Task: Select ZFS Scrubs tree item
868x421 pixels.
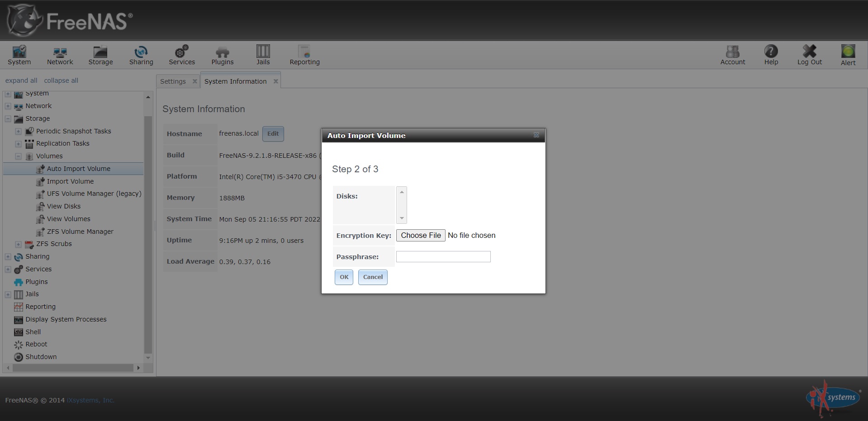Action: (x=54, y=244)
